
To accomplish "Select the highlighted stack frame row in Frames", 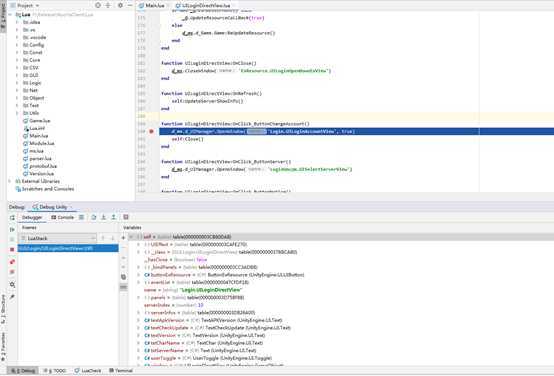I will [x=68, y=248].
